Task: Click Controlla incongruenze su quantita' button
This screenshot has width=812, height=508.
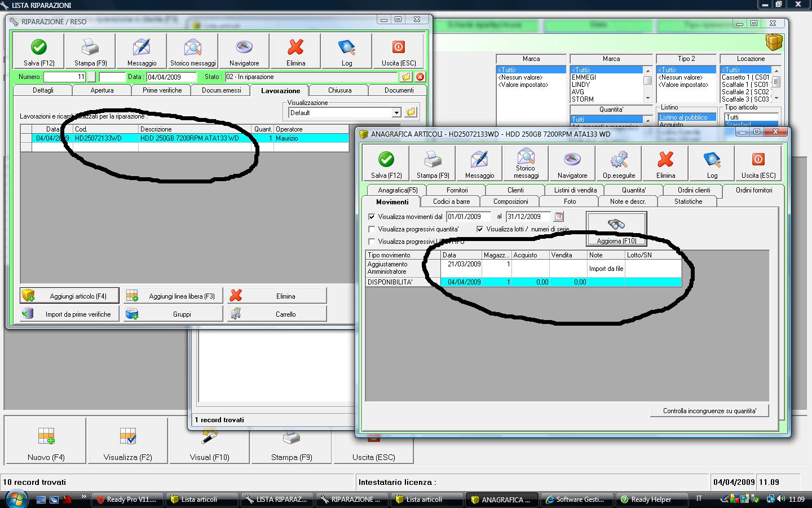Action: click(x=709, y=411)
